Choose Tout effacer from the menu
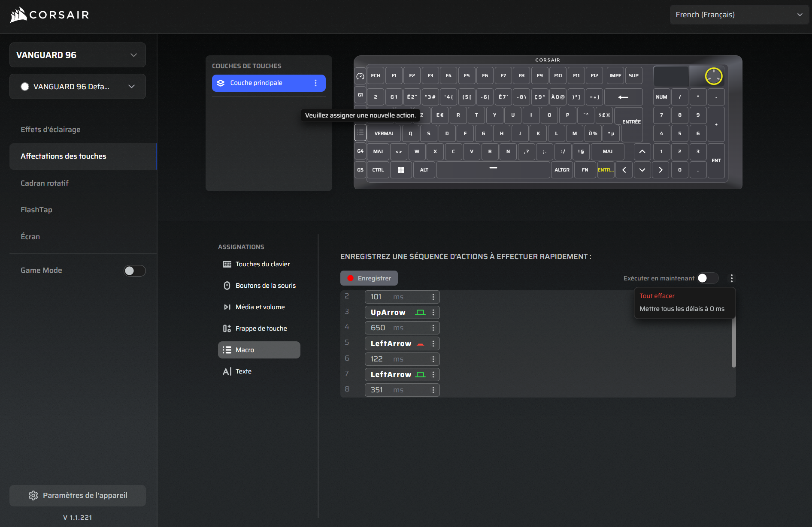Viewport: 812px width, 527px height. (657, 296)
